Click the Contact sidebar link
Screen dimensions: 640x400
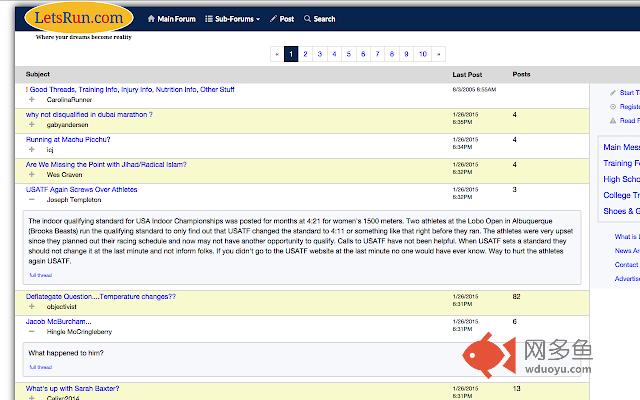pyautogui.click(x=627, y=264)
